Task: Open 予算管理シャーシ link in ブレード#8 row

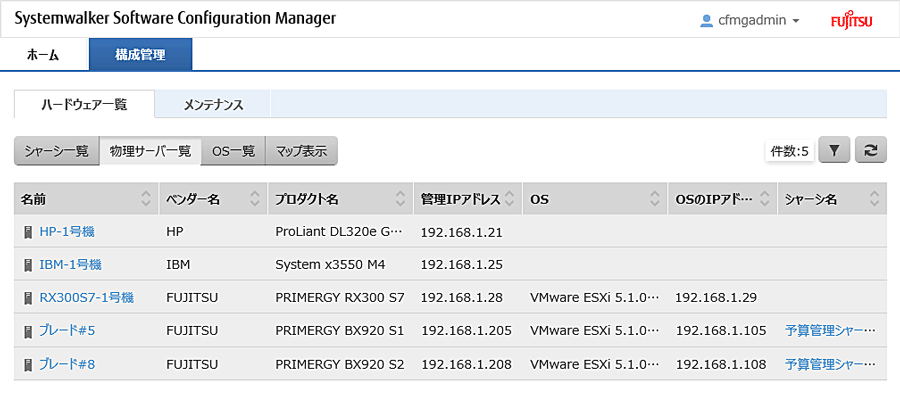Action: pyautogui.click(x=831, y=364)
